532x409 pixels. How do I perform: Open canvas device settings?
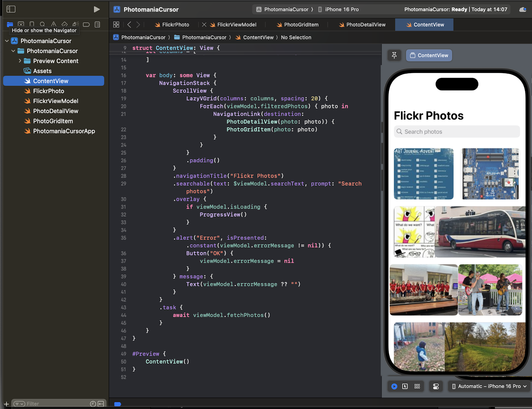click(x=436, y=386)
